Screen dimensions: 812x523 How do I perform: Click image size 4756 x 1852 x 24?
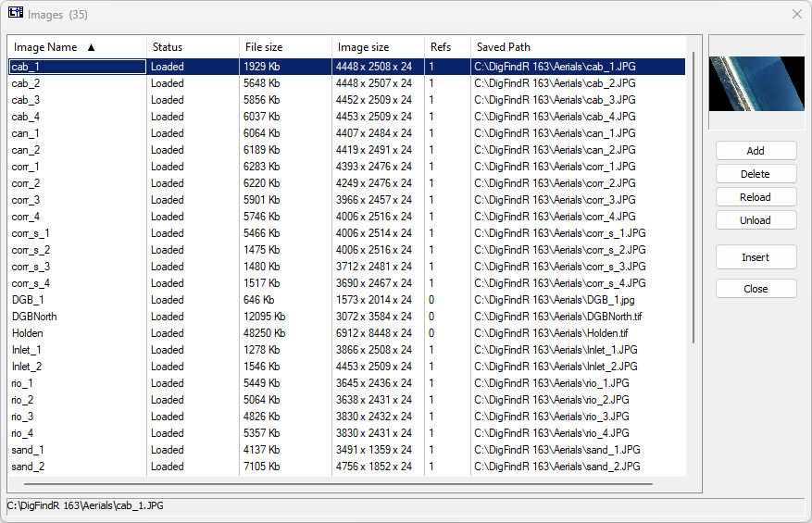coord(374,466)
